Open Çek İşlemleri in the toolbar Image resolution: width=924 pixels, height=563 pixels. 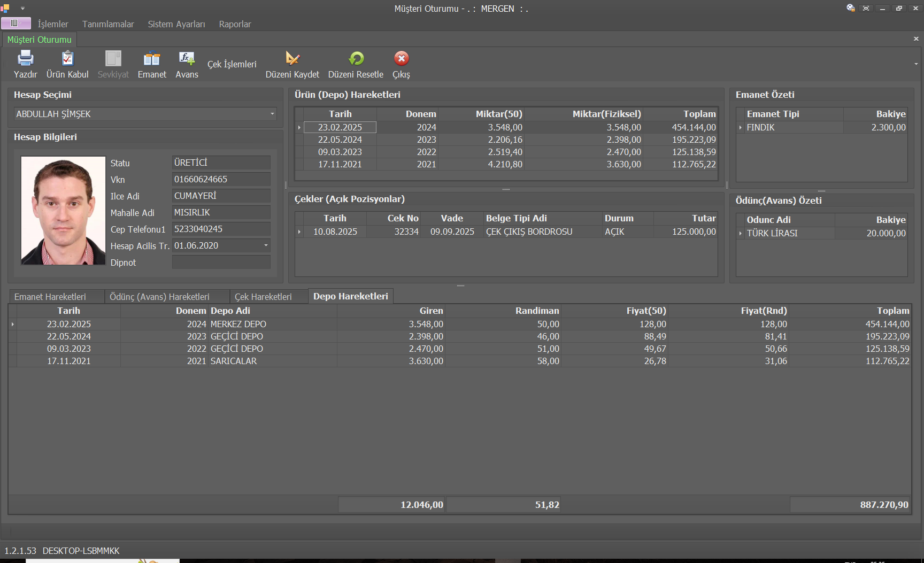tap(232, 64)
